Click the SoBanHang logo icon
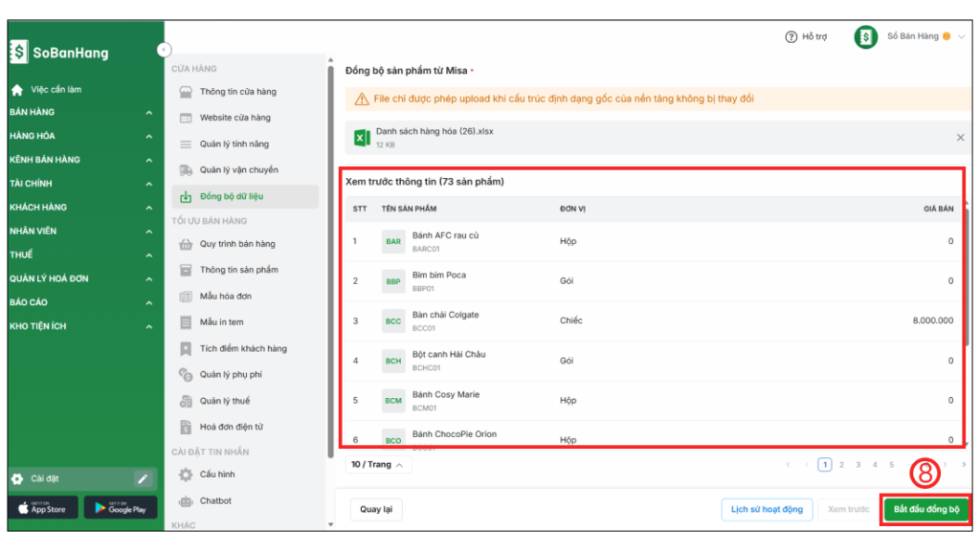 (19, 53)
